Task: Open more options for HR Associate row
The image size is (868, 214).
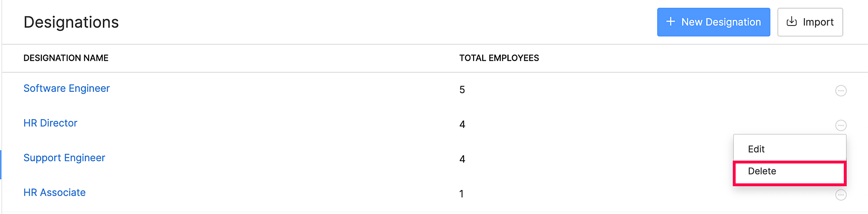Action: click(841, 195)
